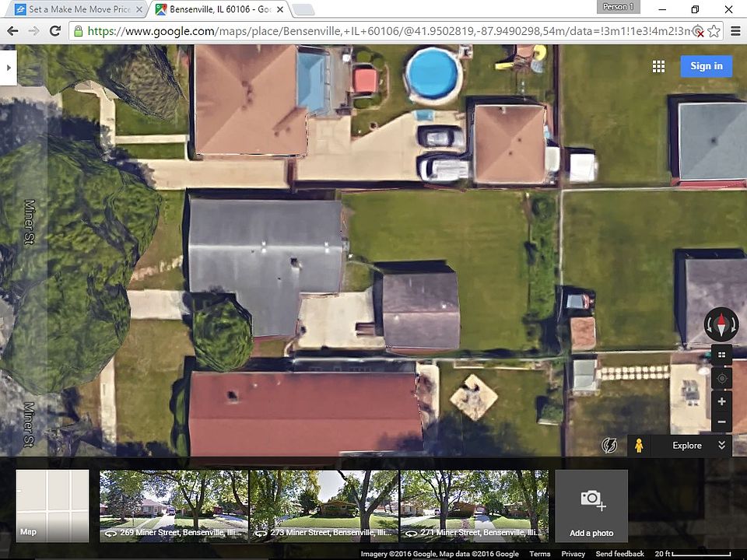This screenshot has height=560, width=747.
Task: Expand the side panel arrow
Action: click(x=9, y=68)
